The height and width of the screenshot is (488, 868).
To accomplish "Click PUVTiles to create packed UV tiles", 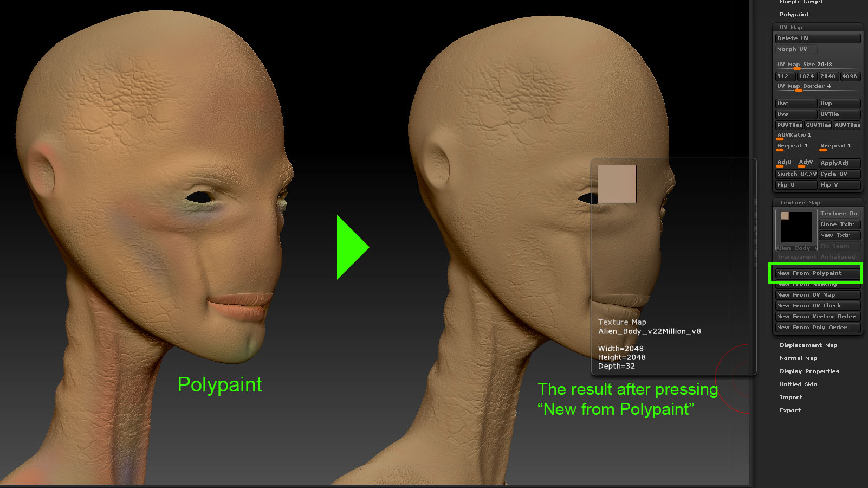I will tap(789, 125).
